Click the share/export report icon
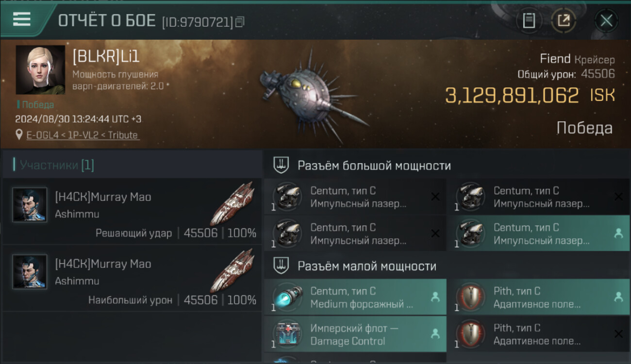This screenshot has width=631, height=364. [563, 21]
